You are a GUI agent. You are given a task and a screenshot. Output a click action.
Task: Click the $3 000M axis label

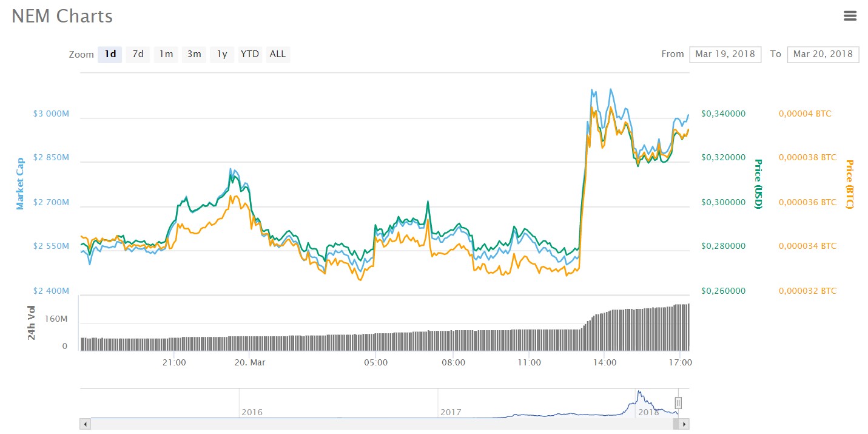pos(52,114)
